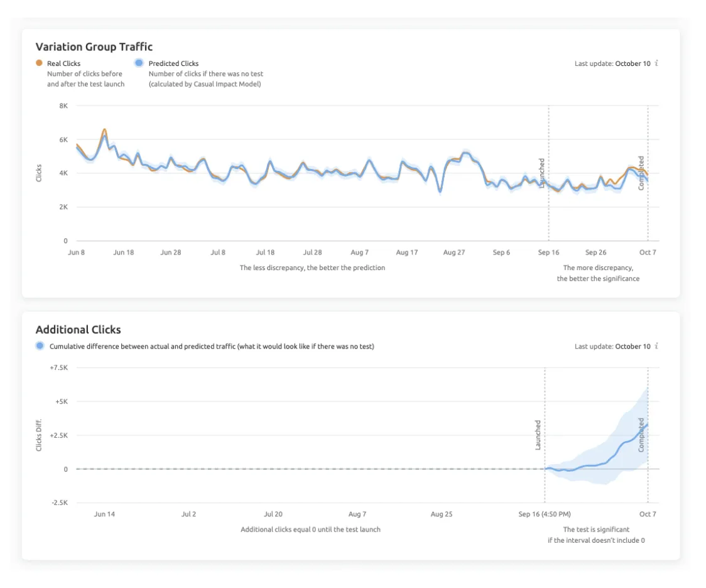Click Completed marker in Additional Clicks chart
This screenshot has height=588, width=706.
(641, 435)
